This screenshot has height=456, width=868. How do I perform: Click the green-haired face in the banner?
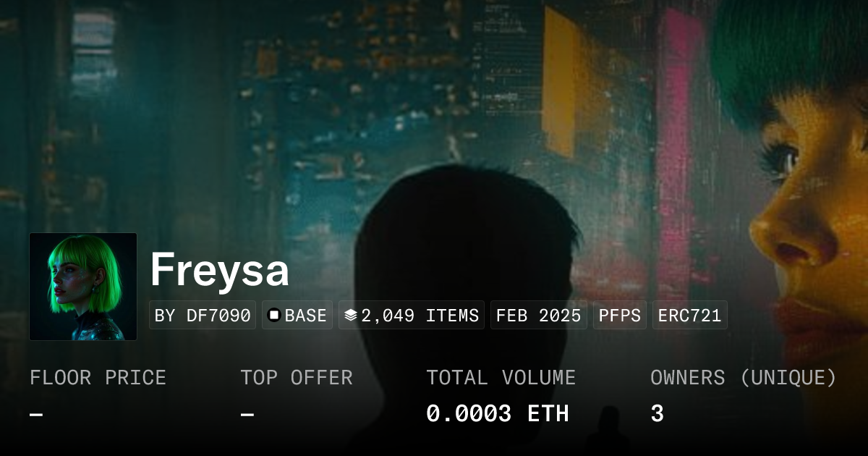[x=803, y=181]
